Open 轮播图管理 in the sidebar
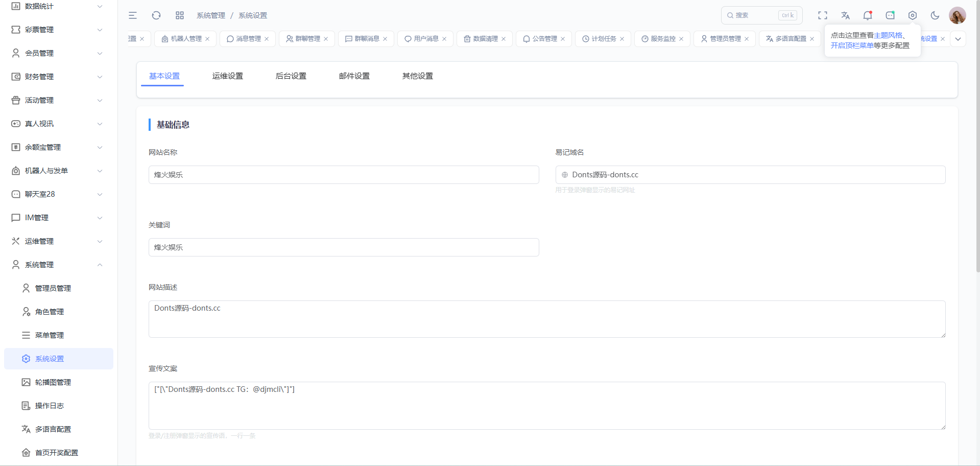 (x=53, y=382)
